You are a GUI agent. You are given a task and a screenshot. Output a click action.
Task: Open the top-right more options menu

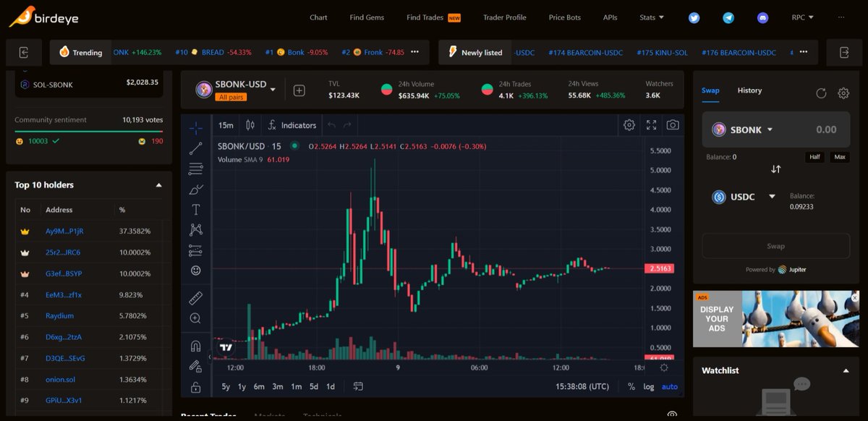(841, 17)
